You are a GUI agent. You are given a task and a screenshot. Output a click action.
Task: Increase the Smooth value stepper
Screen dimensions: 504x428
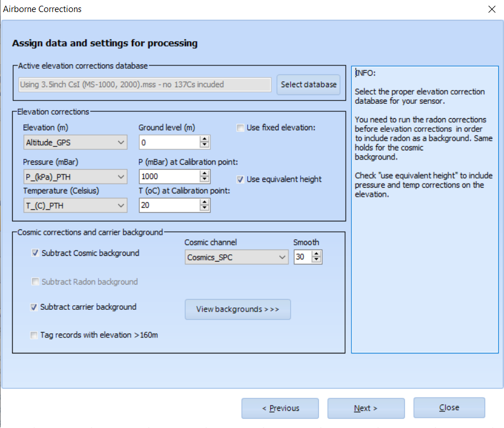tap(317, 254)
